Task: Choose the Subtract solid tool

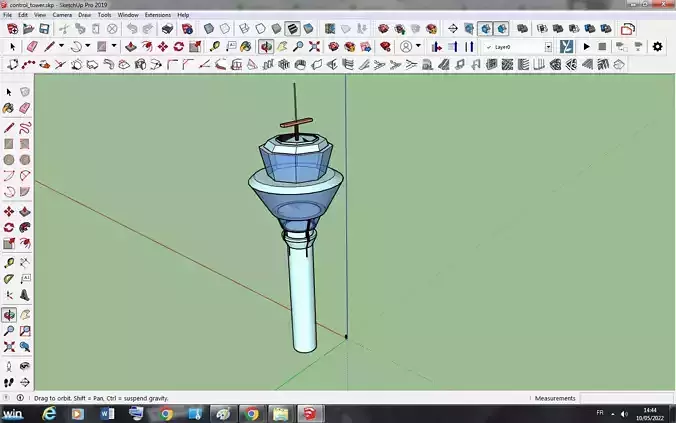Action: 574,29
